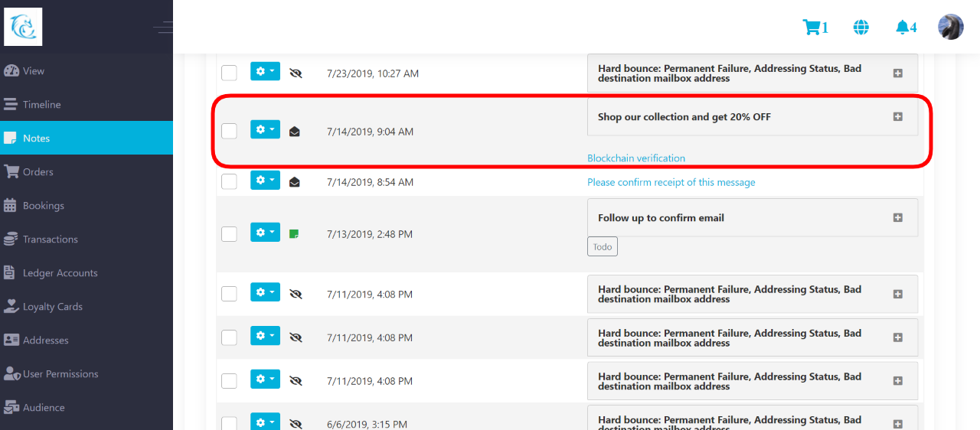Open gear dropdown for 7/14/2019, 8:54 AM

tap(265, 181)
